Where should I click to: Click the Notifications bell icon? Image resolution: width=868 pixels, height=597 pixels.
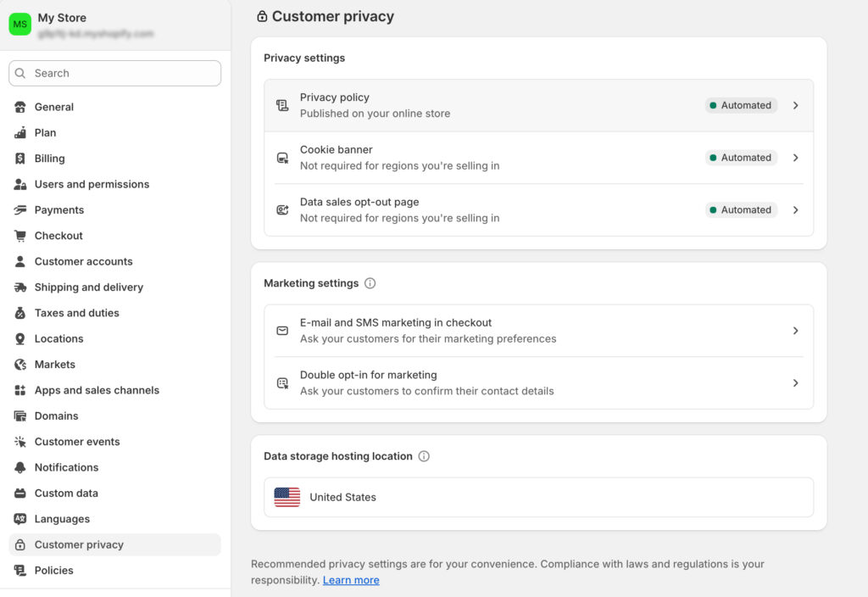tap(20, 467)
